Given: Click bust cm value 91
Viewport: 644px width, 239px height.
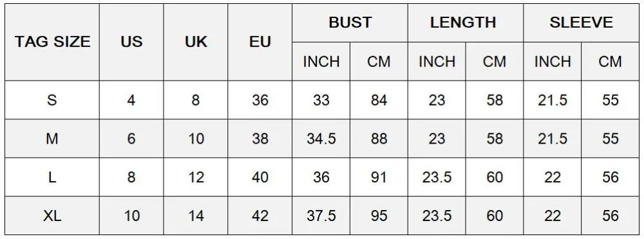Looking at the screenshot, I should tap(379, 177).
